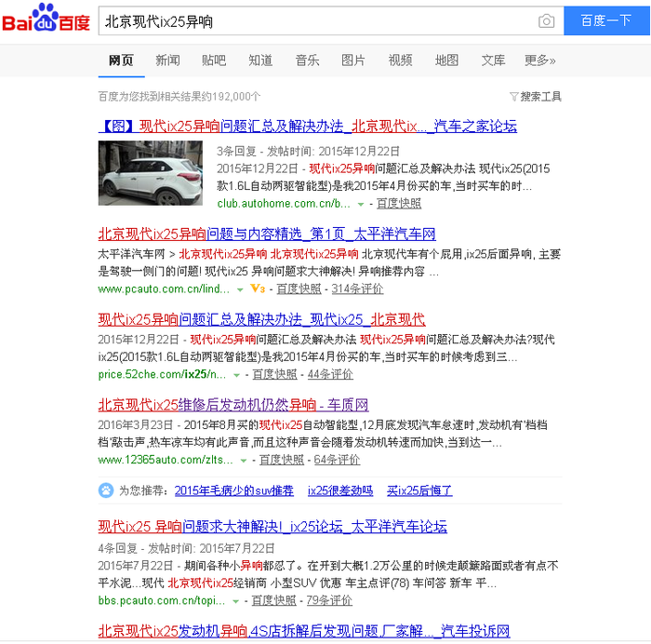Open image search via camera icon
651x644 pixels.
[546, 21]
